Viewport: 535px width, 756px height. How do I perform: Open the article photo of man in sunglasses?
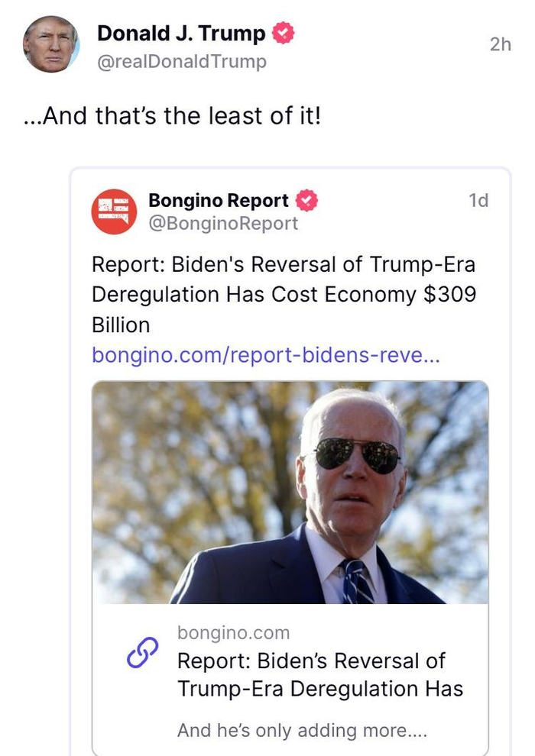coord(290,493)
